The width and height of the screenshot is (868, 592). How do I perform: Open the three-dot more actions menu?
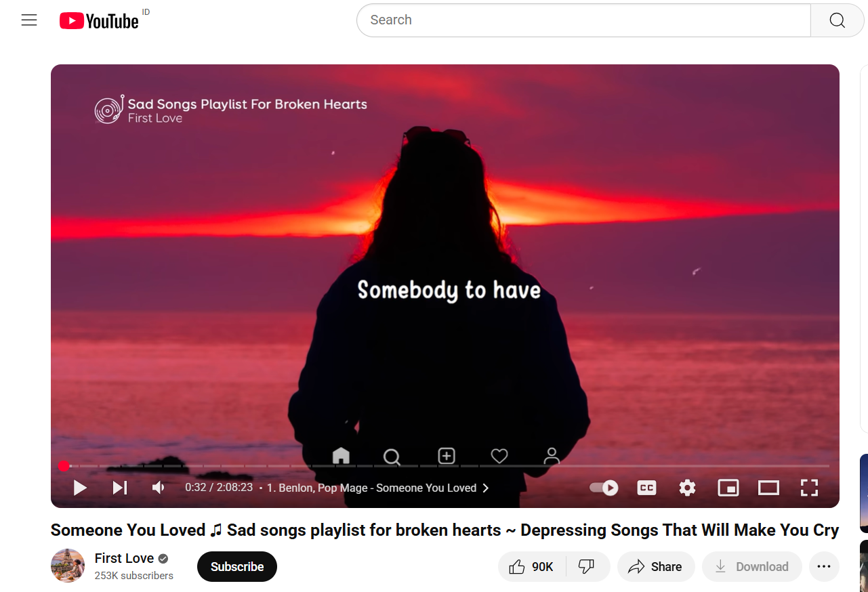point(824,567)
